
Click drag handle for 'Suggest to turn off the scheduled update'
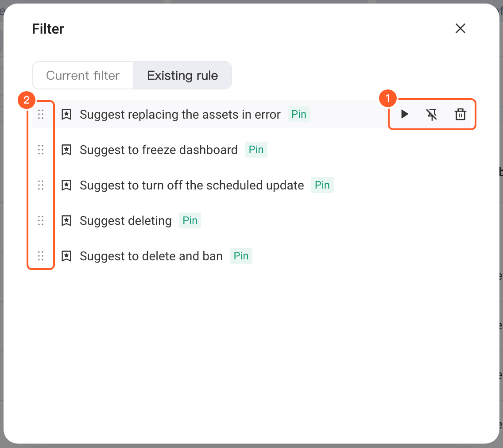coord(41,185)
